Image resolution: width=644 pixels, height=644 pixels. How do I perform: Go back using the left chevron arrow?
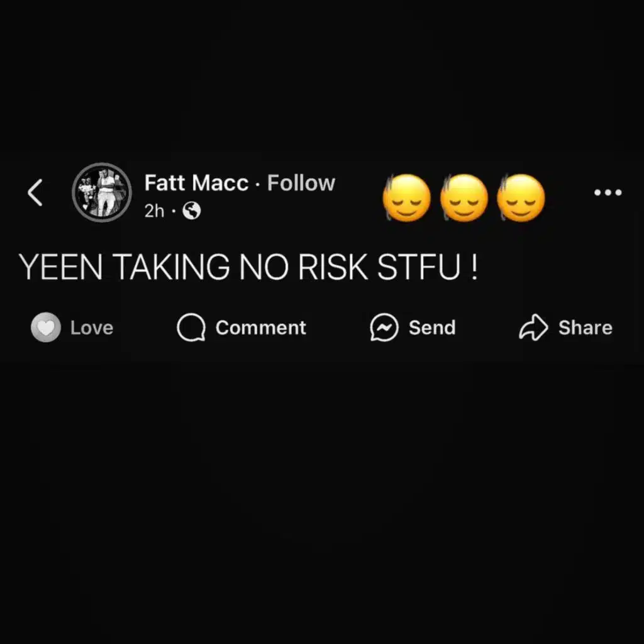point(35,192)
